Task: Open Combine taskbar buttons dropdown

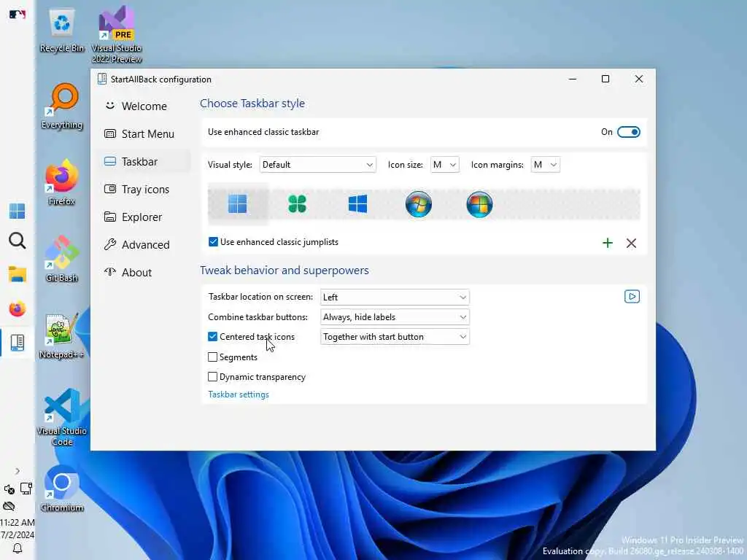Action: point(395,317)
